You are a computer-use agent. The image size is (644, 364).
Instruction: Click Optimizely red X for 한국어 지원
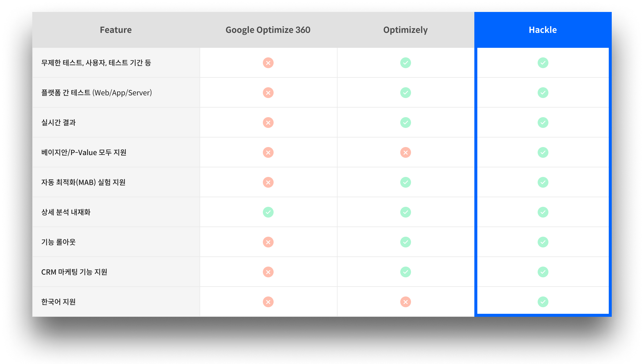coord(405,302)
